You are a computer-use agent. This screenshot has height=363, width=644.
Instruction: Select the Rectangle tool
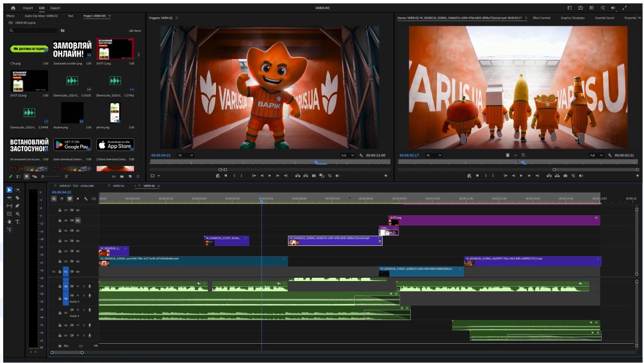pyautogui.click(x=10, y=214)
